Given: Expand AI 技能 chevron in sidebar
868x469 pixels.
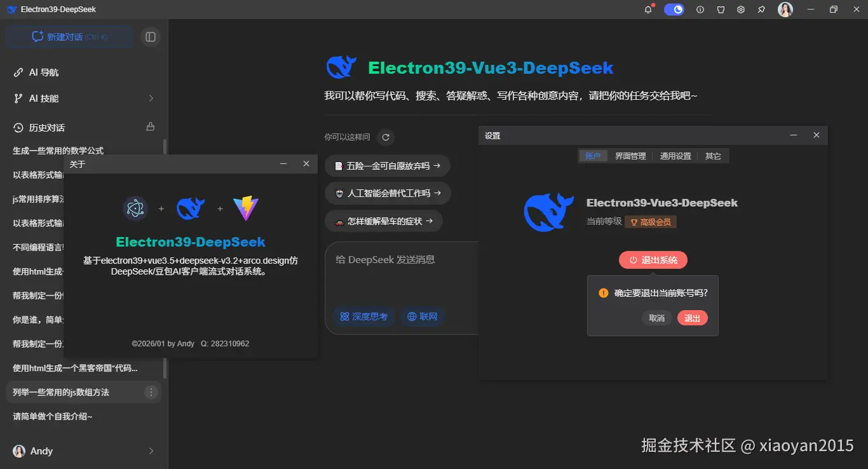Looking at the screenshot, I should tap(151, 99).
